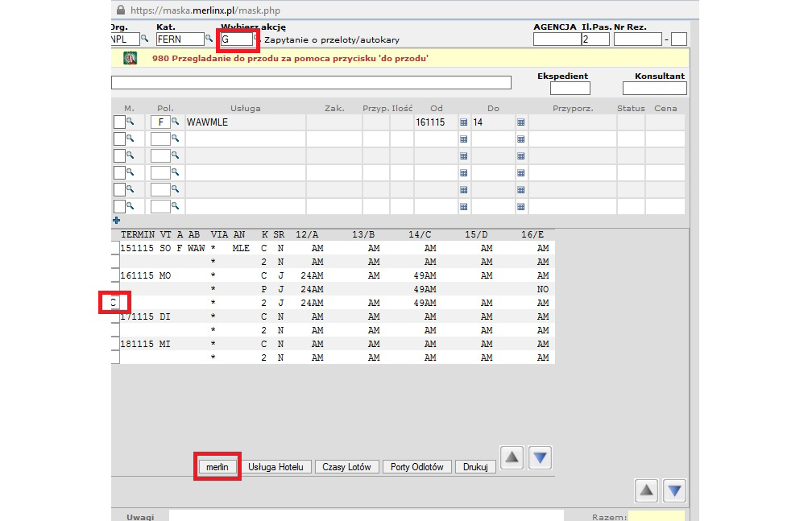Click the yellow Razem total field
This screenshot has height=521, width=812.
pos(656,516)
